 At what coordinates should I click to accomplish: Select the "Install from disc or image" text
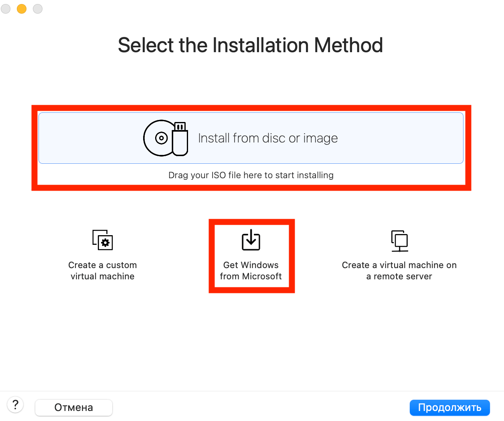click(268, 138)
